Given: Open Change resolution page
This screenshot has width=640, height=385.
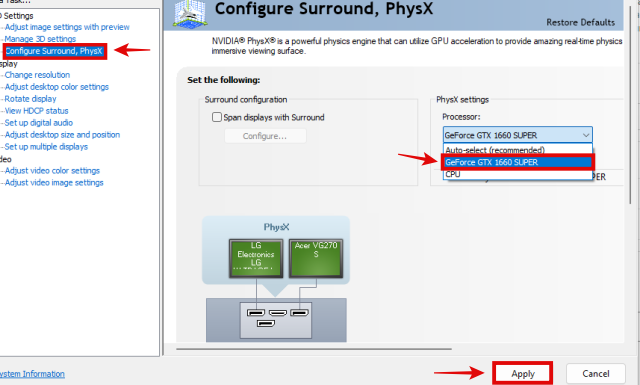Looking at the screenshot, I should pyautogui.click(x=37, y=75).
